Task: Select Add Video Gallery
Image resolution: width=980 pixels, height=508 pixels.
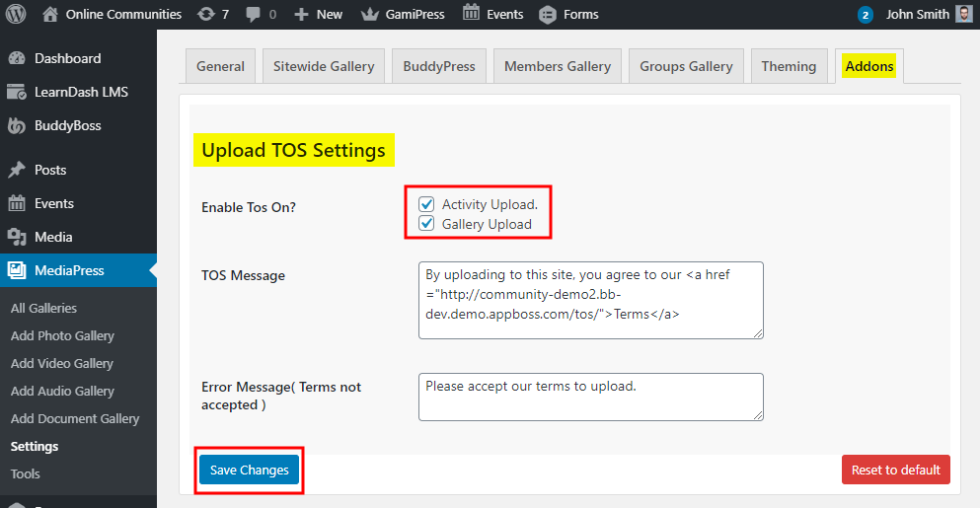Action: point(62,363)
